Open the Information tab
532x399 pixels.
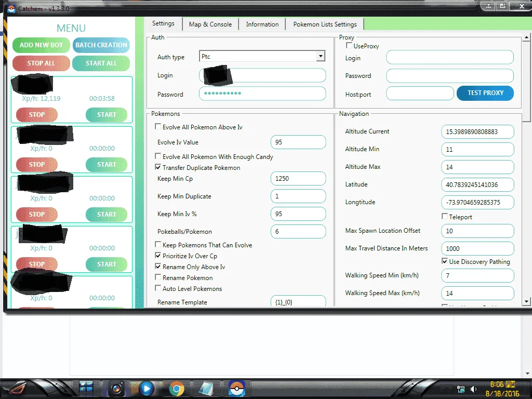[x=262, y=24]
